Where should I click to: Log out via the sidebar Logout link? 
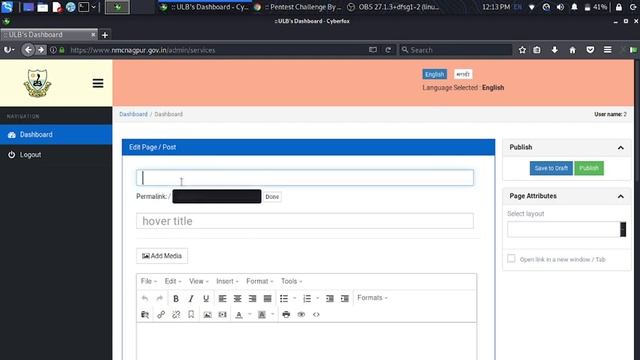[x=30, y=155]
